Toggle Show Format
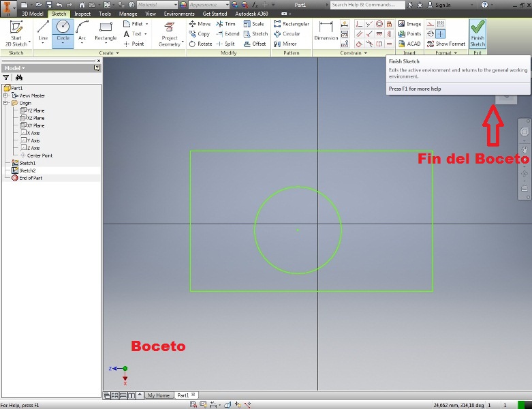The height and width of the screenshot is (409, 532). (x=445, y=44)
